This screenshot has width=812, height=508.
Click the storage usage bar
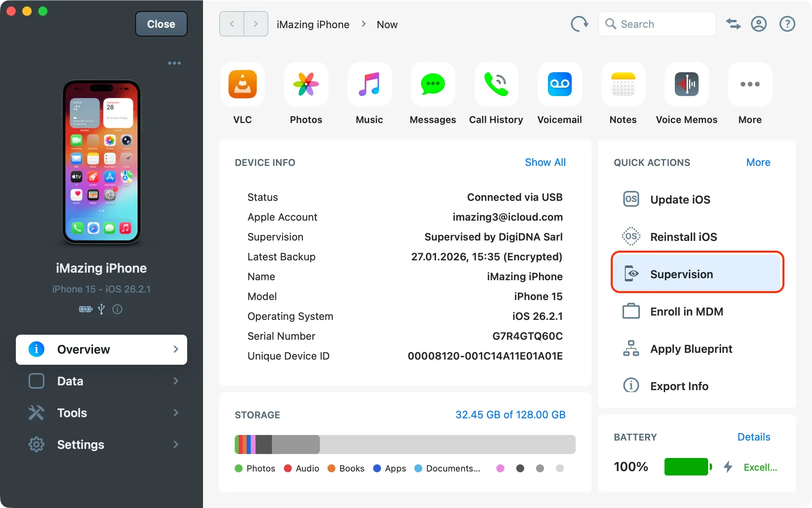(x=405, y=444)
